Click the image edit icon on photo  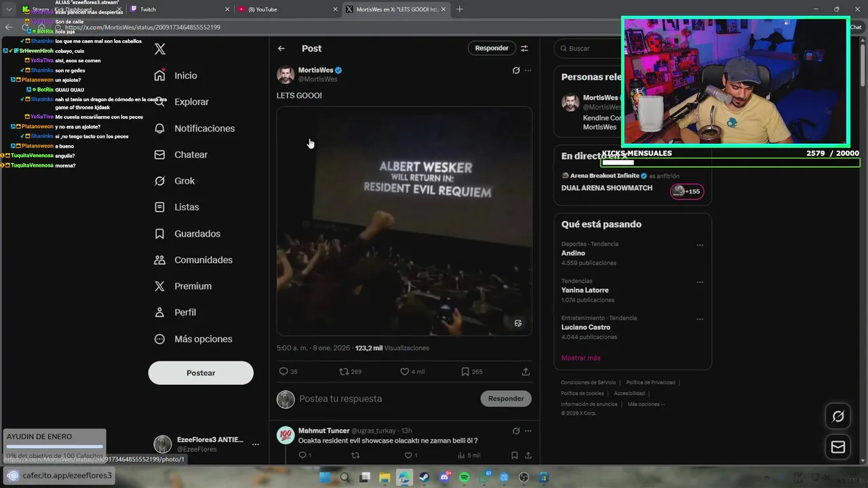click(518, 323)
